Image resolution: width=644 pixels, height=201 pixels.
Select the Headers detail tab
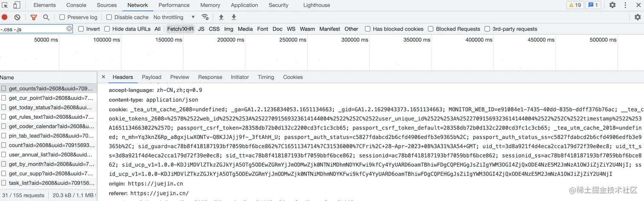(123, 77)
